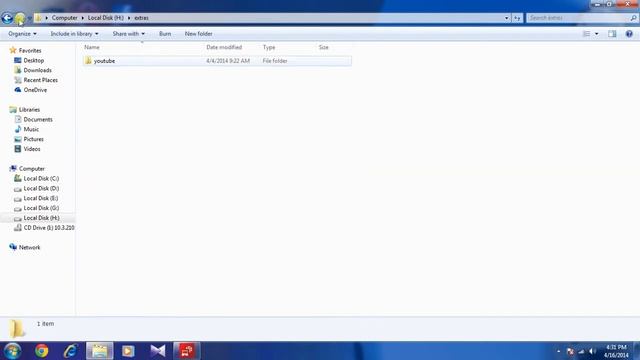The height and width of the screenshot is (360, 640).
Task: Select Computer in navigation pane
Action: coord(32,169)
